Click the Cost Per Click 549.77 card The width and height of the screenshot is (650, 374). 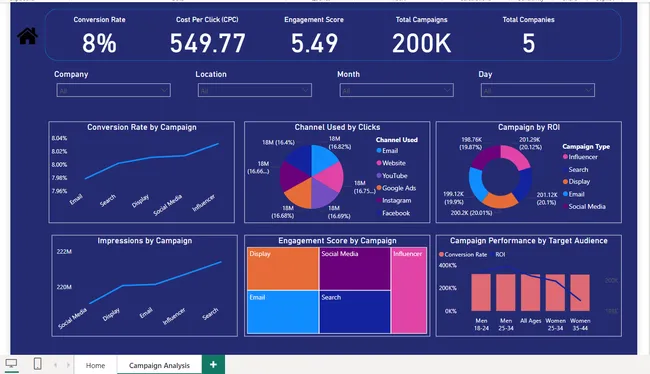[207, 36]
